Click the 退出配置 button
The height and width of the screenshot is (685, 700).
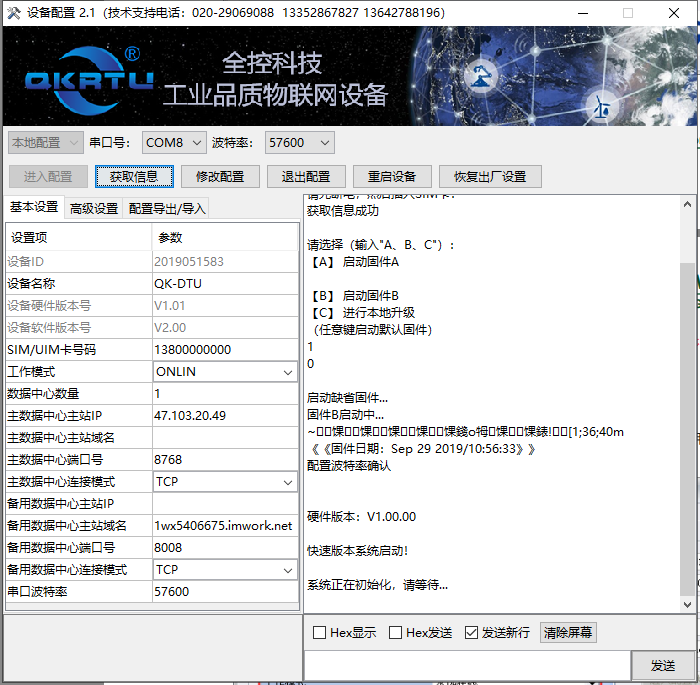(306, 177)
